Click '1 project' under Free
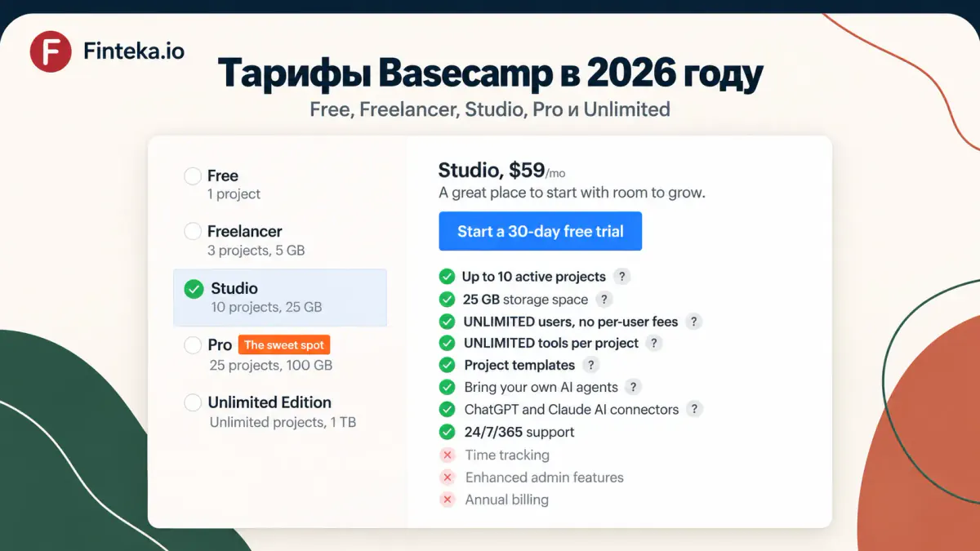Image resolution: width=980 pixels, height=551 pixels. tap(234, 194)
